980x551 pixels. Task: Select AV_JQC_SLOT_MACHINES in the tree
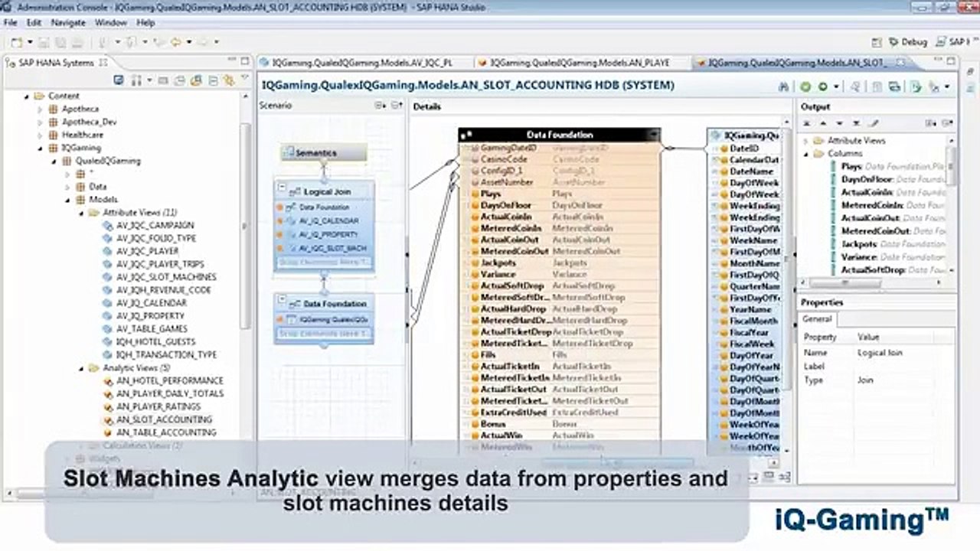coord(166,277)
